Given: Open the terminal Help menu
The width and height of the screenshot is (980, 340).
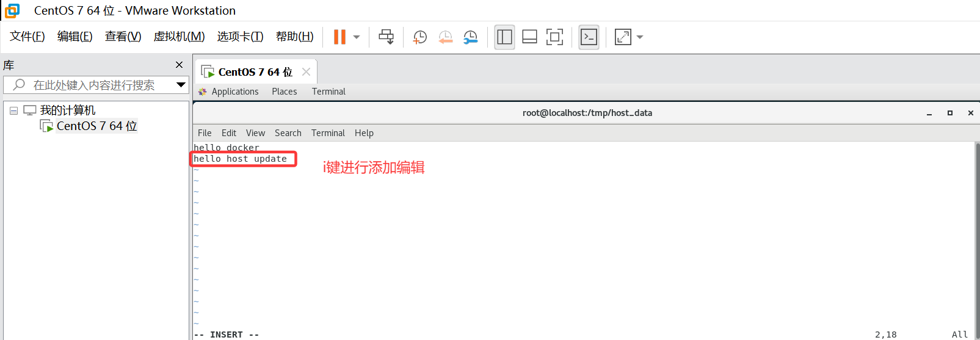Looking at the screenshot, I should click(364, 133).
